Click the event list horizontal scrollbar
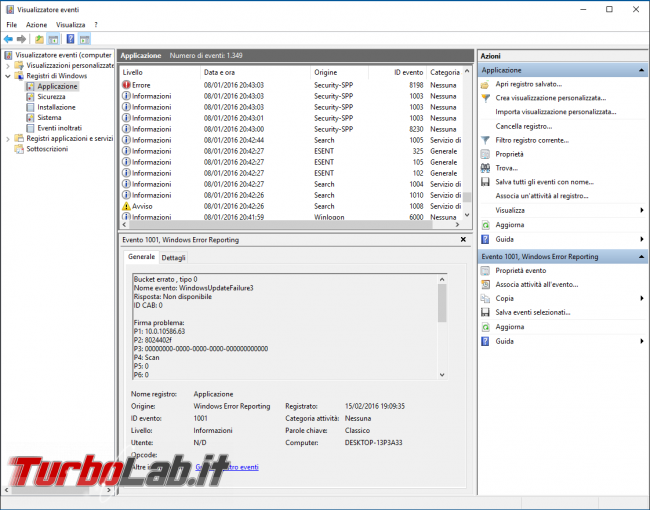 click(x=280, y=225)
